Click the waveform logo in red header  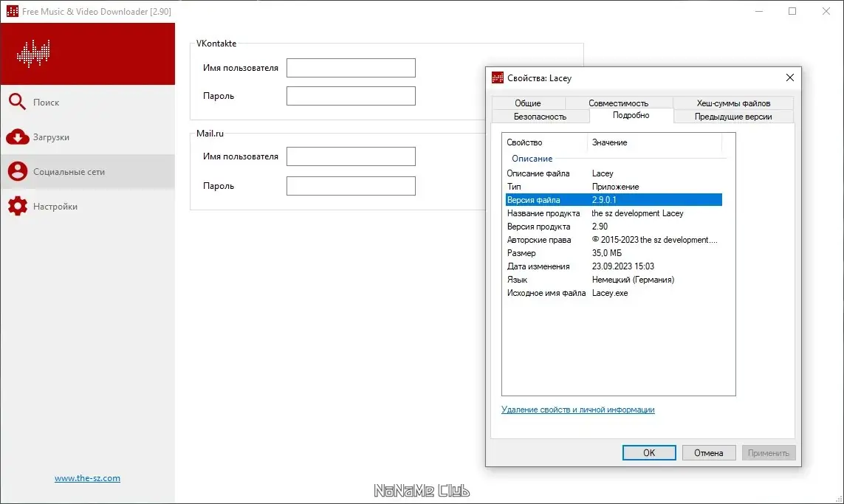pos(33,53)
